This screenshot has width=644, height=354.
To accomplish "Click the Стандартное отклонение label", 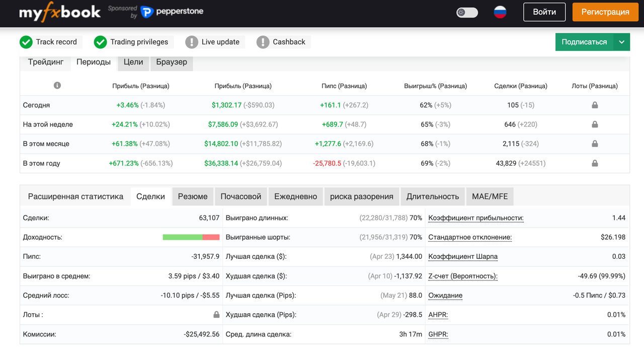I will pos(470,237).
